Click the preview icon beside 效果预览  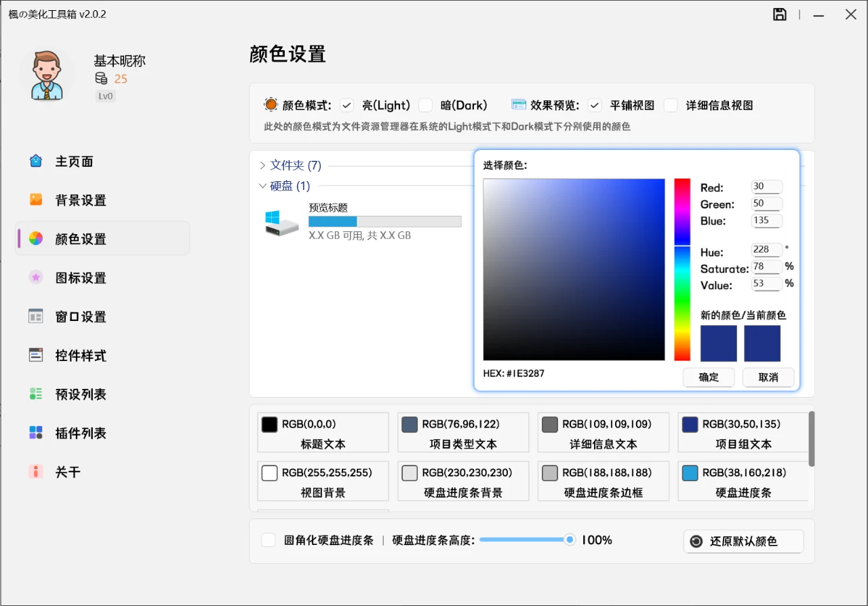click(519, 105)
